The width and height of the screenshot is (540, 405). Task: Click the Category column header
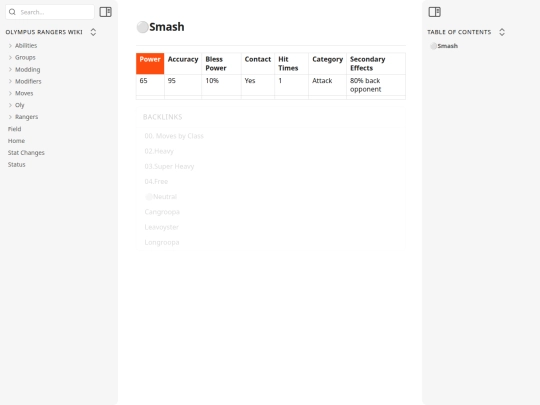[328, 63]
